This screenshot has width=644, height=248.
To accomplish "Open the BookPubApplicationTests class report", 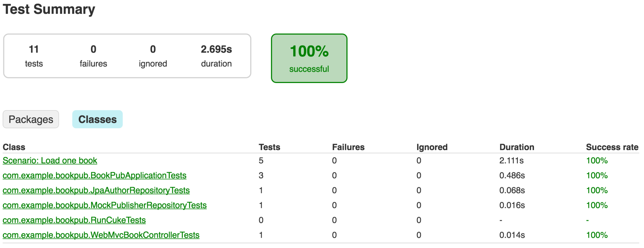I will [94, 176].
